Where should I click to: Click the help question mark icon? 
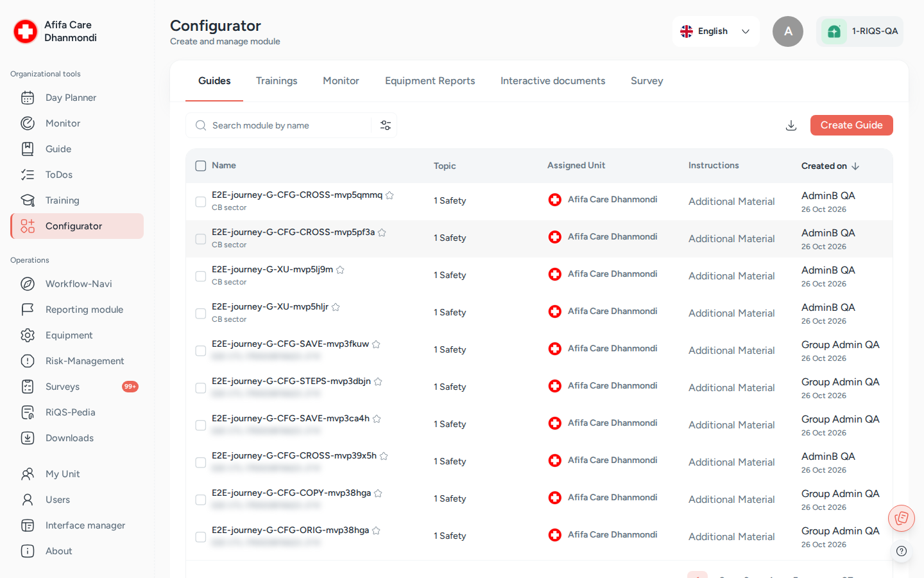902,551
